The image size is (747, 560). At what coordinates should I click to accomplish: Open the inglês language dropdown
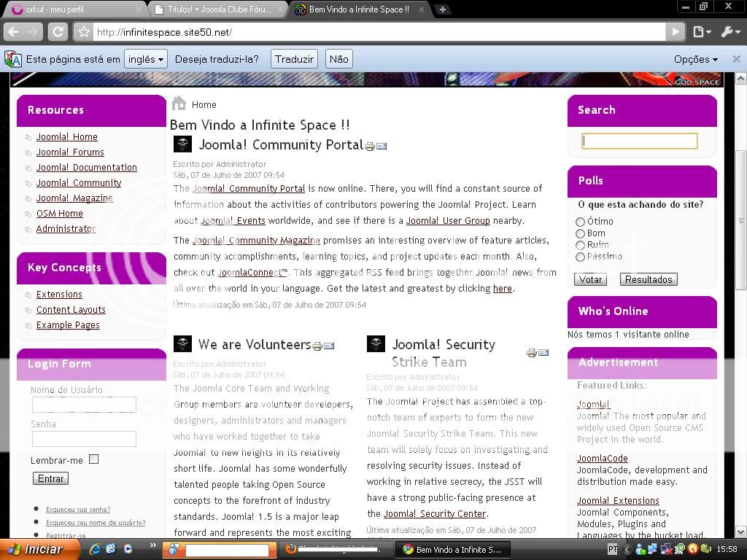(x=146, y=59)
